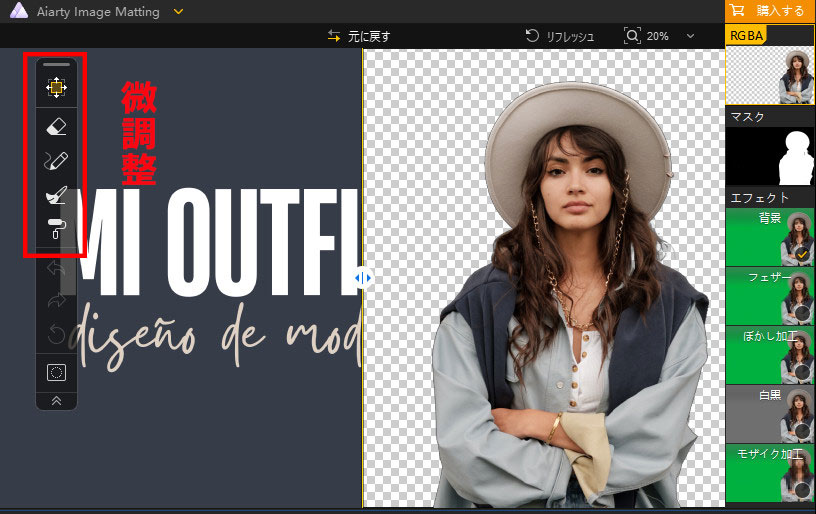Select the Dodge paintbrush tool
Screen dimensions: 816x514
click(x=56, y=195)
